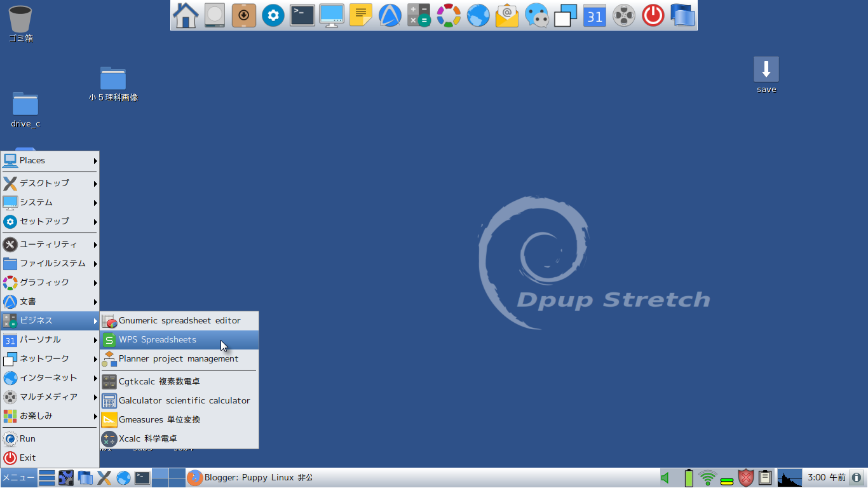868x488 pixels.
Task: Click the red firewall shield tray icon
Action: 746,478
